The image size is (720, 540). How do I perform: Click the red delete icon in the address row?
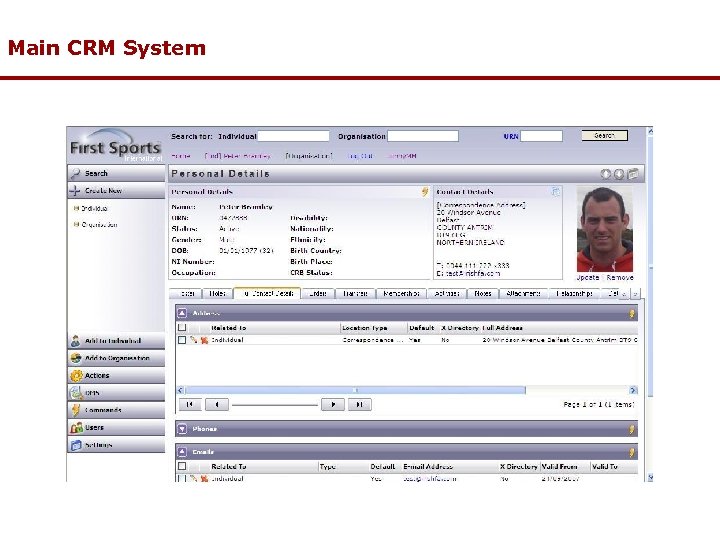(204, 340)
